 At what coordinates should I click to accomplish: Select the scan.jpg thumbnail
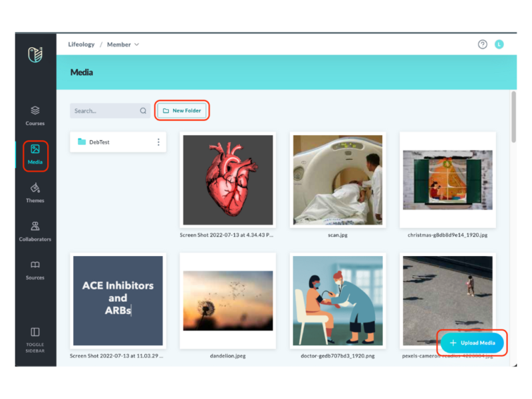click(338, 181)
